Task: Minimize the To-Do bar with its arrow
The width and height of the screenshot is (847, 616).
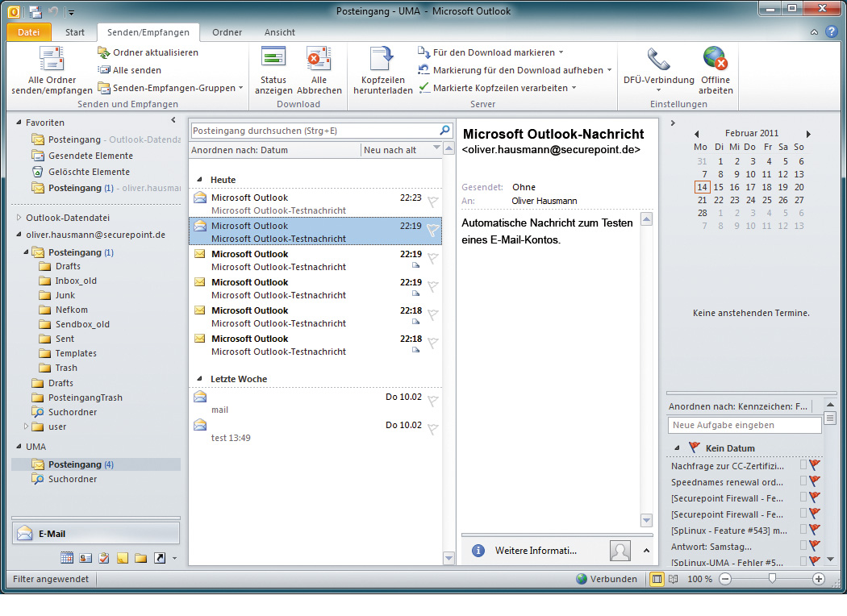Action: [673, 123]
